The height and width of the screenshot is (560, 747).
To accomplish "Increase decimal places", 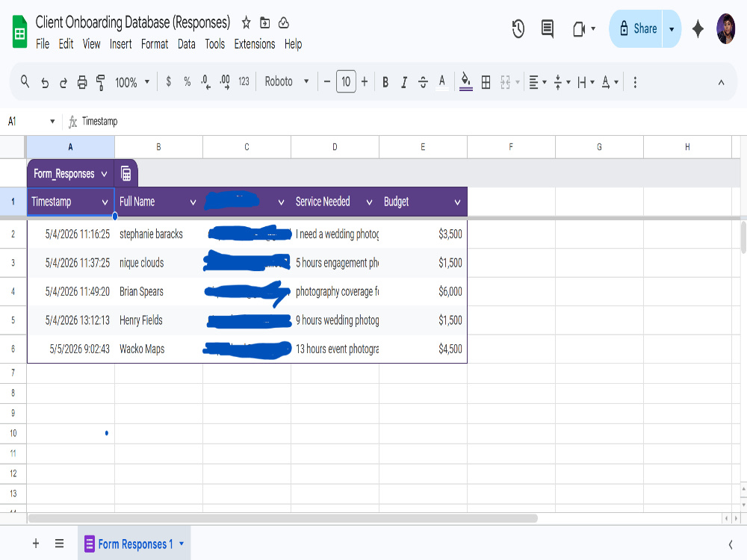I will click(x=225, y=82).
